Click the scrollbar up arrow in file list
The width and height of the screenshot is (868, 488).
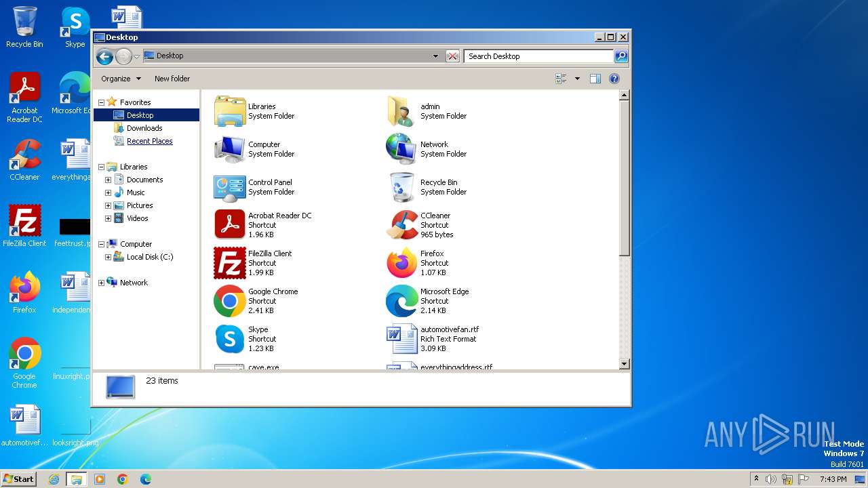[625, 96]
